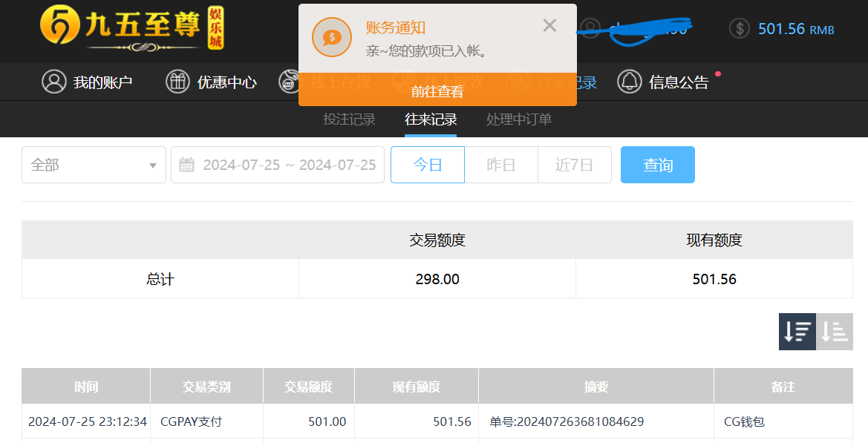868x443 pixels.
Task: Select the 今日 date range option
Action: pyautogui.click(x=428, y=165)
